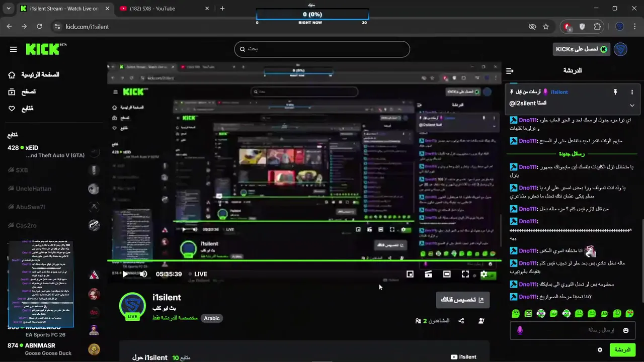Go back in browser history
The width and height of the screenshot is (644, 362).
10,27
